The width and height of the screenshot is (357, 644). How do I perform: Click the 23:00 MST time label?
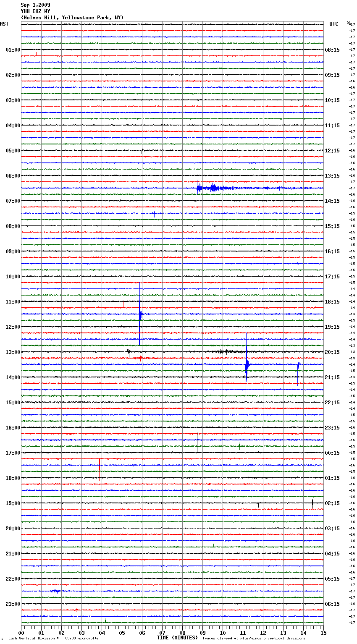coord(13,604)
